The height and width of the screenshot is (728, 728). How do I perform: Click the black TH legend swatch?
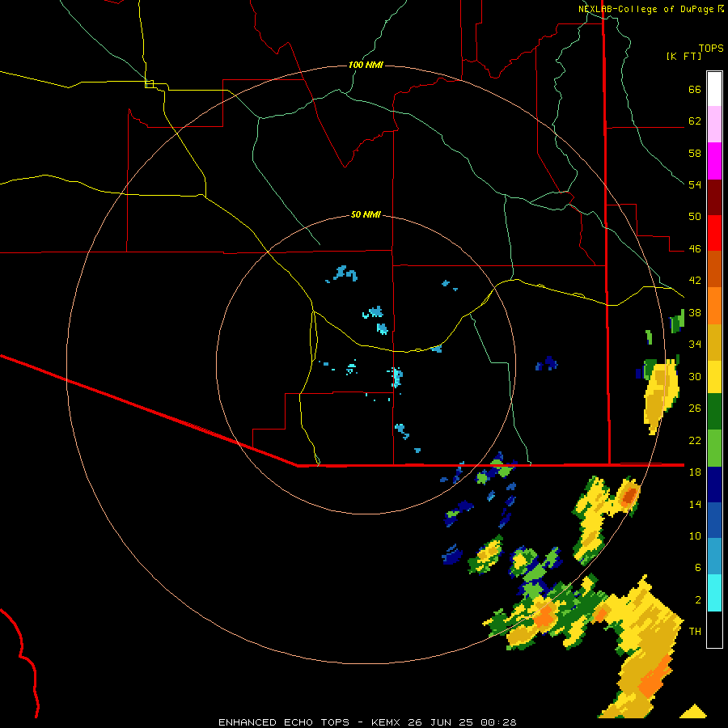point(714,629)
